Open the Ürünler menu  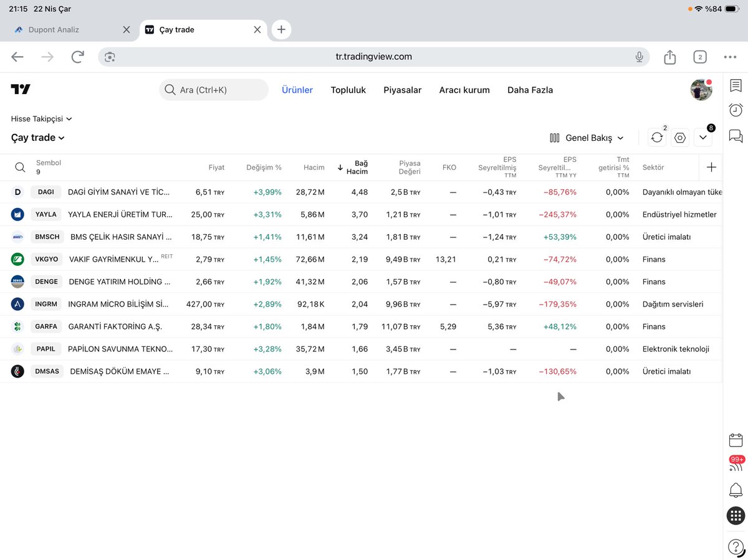(297, 90)
